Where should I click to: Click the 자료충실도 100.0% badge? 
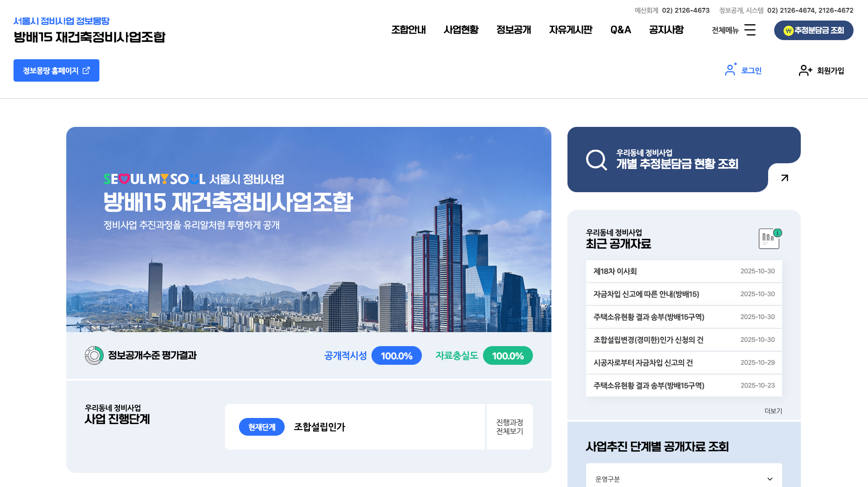tap(508, 355)
